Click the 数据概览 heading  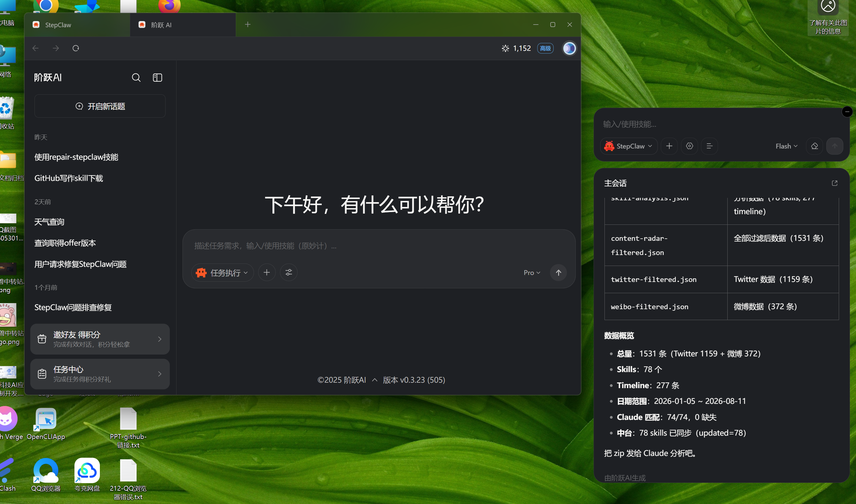[x=619, y=335]
